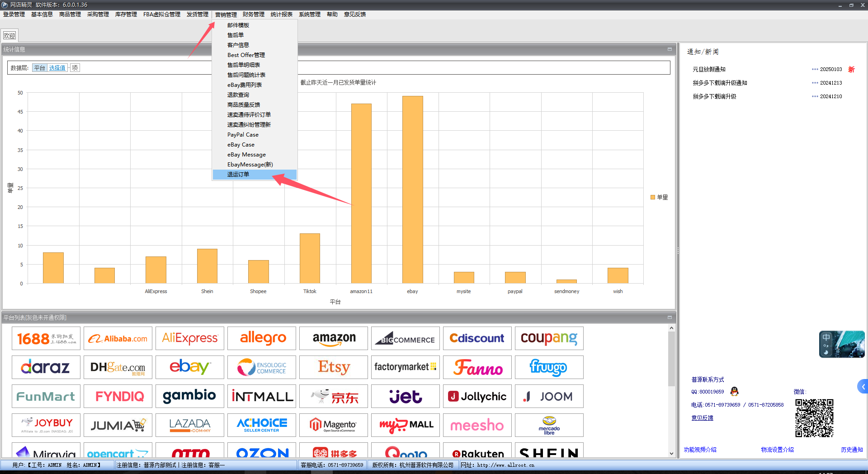Image resolution: width=868 pixels, height=474 pixels.
Task: Open the LAZADA platform tile
Action: [190, 425]
